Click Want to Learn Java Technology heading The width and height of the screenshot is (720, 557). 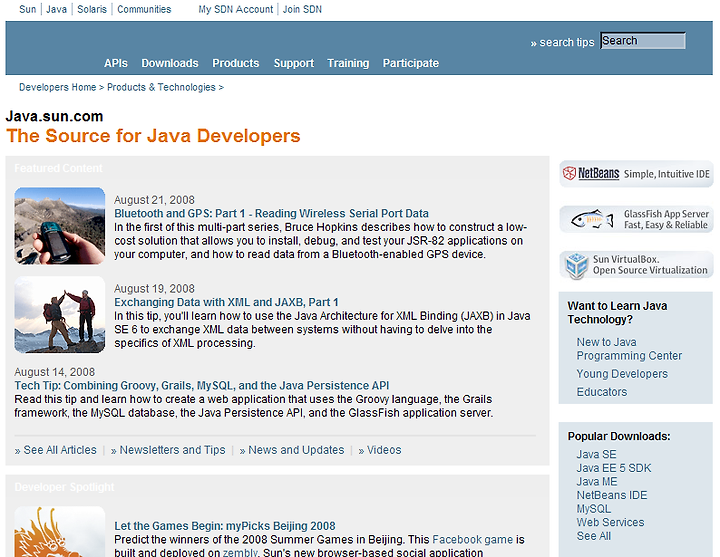pos(617,312)
